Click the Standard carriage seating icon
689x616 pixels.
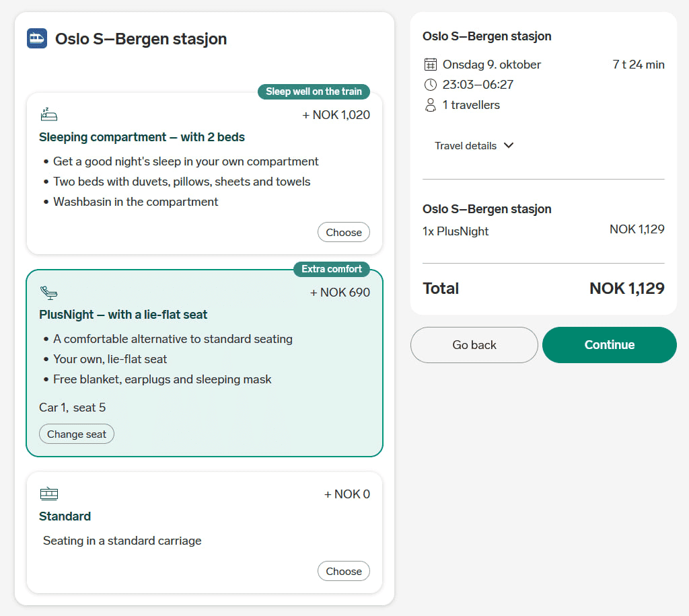click(48, 494)
